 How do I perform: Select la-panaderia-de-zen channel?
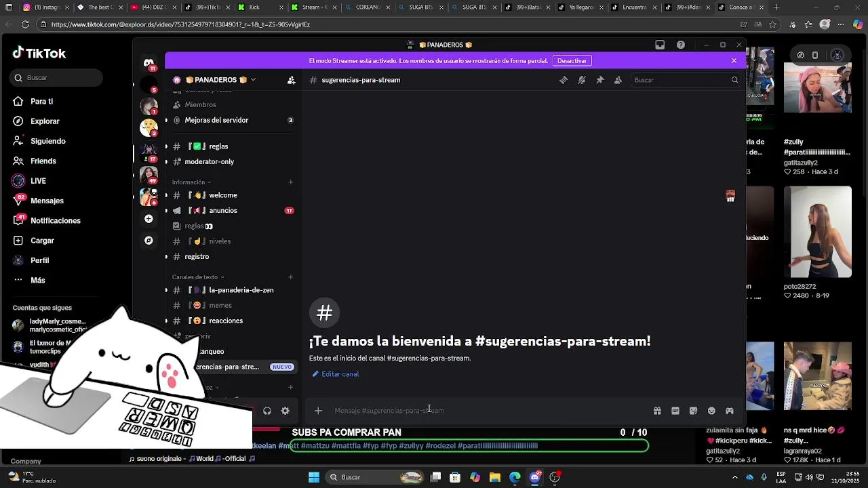click(233, 290)
